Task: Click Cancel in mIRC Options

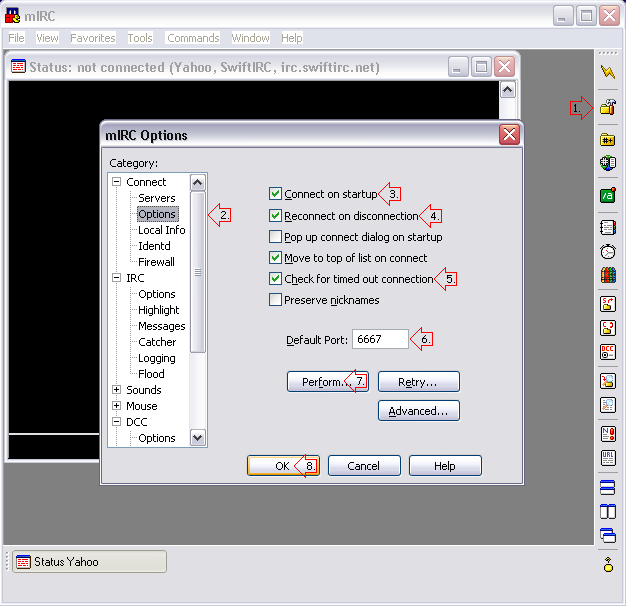Action: 364,465
